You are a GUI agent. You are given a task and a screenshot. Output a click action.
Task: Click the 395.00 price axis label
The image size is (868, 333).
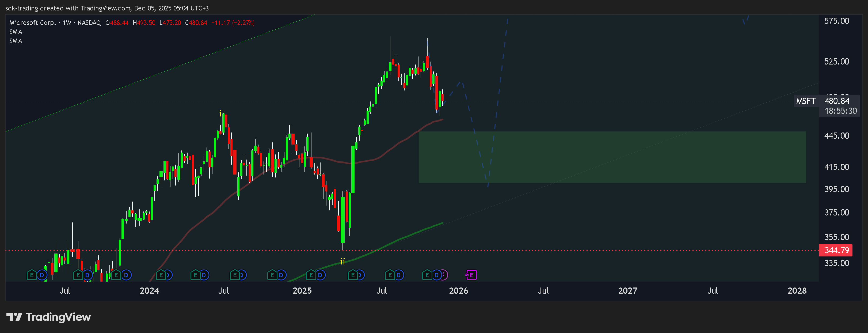(836, 189)
